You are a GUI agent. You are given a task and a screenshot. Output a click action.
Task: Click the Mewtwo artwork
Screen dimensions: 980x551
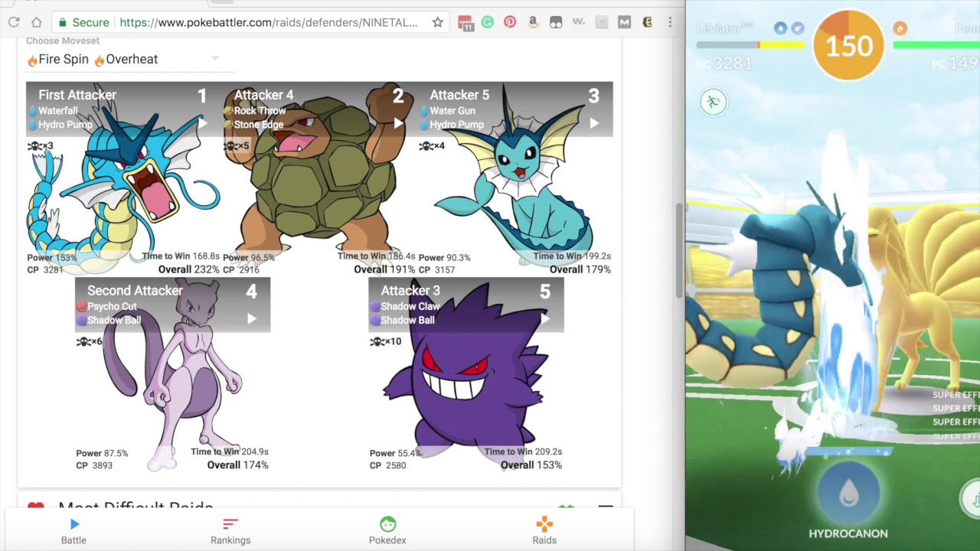[172, 375]
